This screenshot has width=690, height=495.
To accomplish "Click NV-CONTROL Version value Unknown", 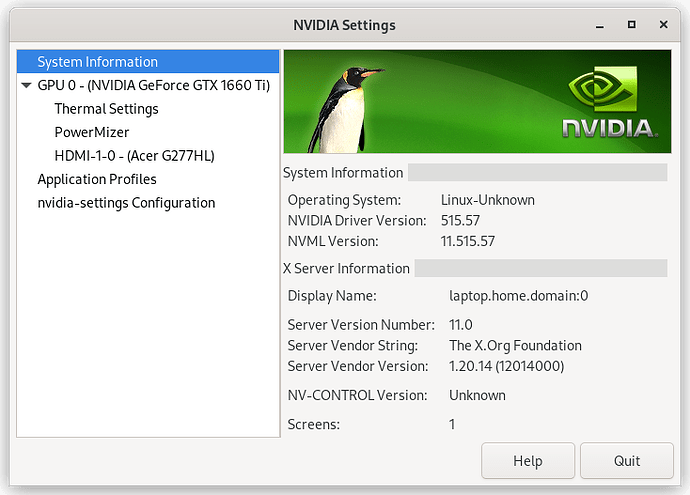I will (x=477, y=395).
